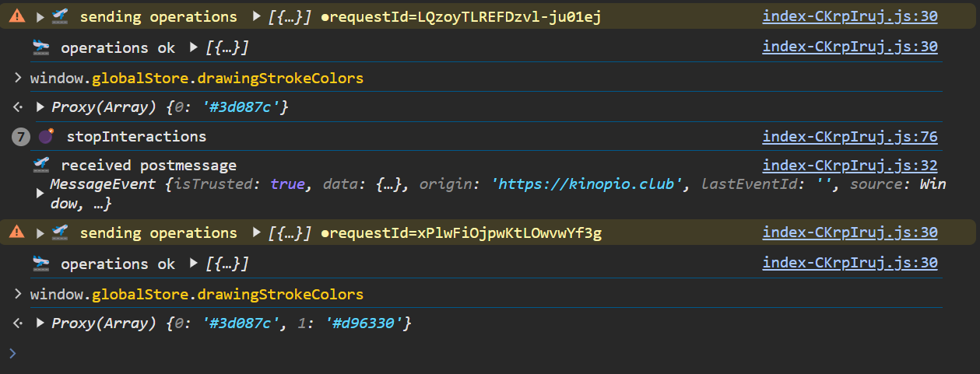Expand the array in the first 'operations ok' log
The width and height of the screenshot is (980, 374).
pyautogui.click(x=194, y=48)
